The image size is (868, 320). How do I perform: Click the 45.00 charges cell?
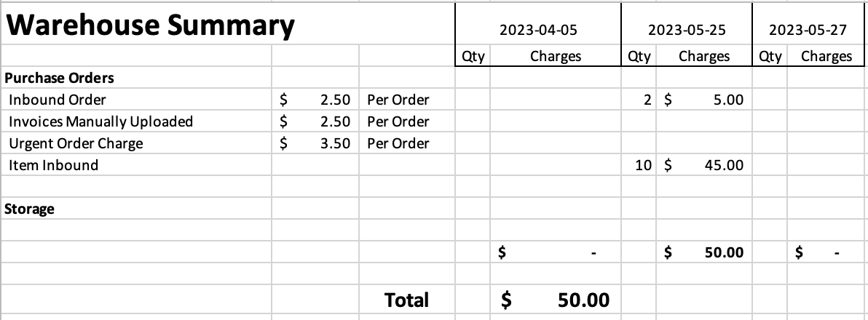point(705,165)
